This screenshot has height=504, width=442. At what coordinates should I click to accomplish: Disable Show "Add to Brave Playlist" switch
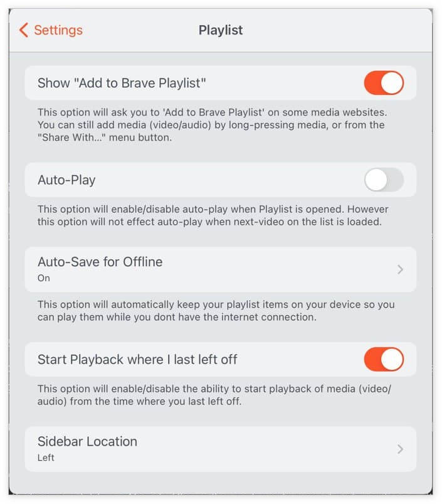pyautogui.click(x=384, y=83)
